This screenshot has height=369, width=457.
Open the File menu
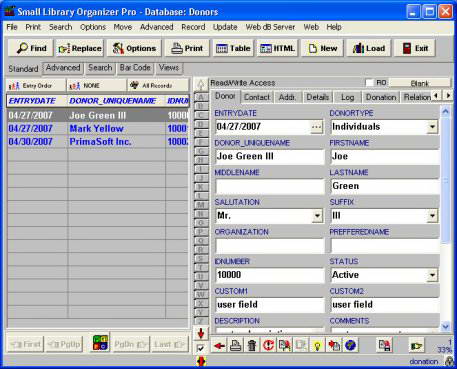tap(12, 27)
